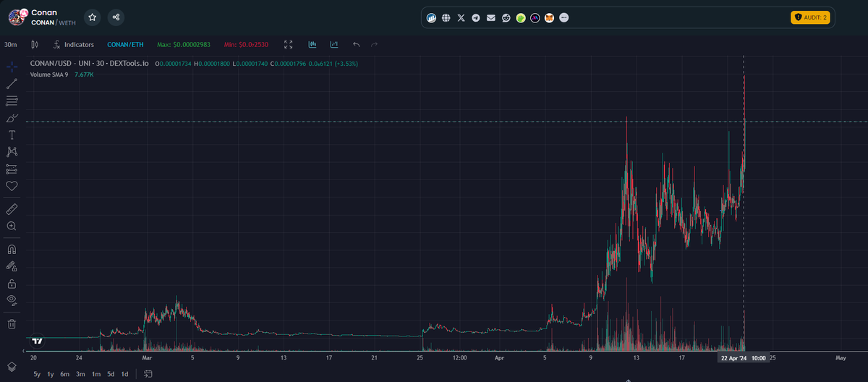Open the email contact icon

pos(491,17)
